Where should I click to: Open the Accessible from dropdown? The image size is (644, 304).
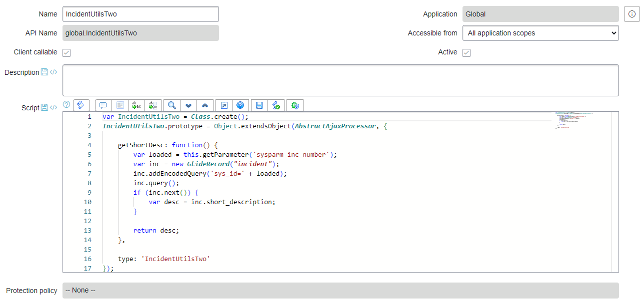coord(540,33)
